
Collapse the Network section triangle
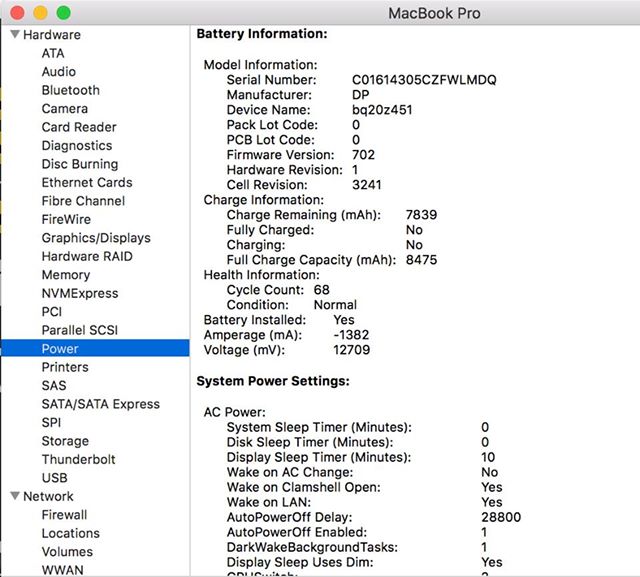(15, 496)
